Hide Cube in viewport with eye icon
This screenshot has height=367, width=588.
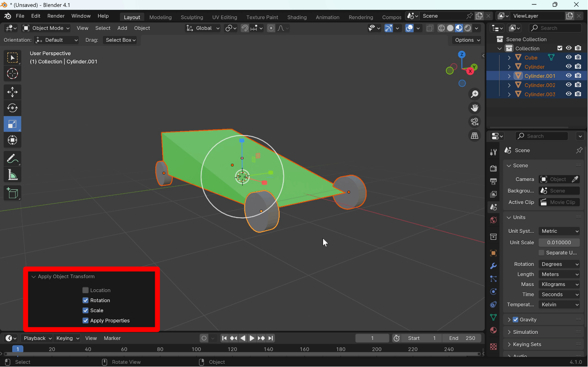click(569, 57)
